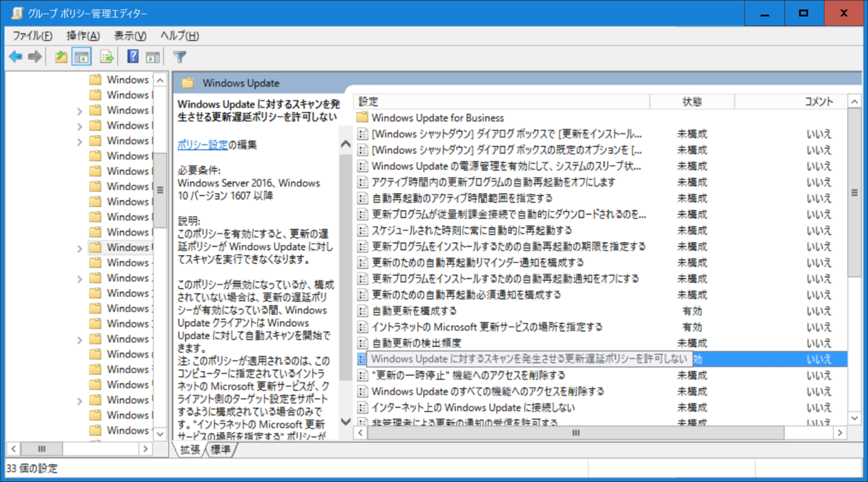Image resolution: width=868 pixels, height=482 pixels.
Task: Open the 表示(V) menu
Action: [x=130, y=35]
